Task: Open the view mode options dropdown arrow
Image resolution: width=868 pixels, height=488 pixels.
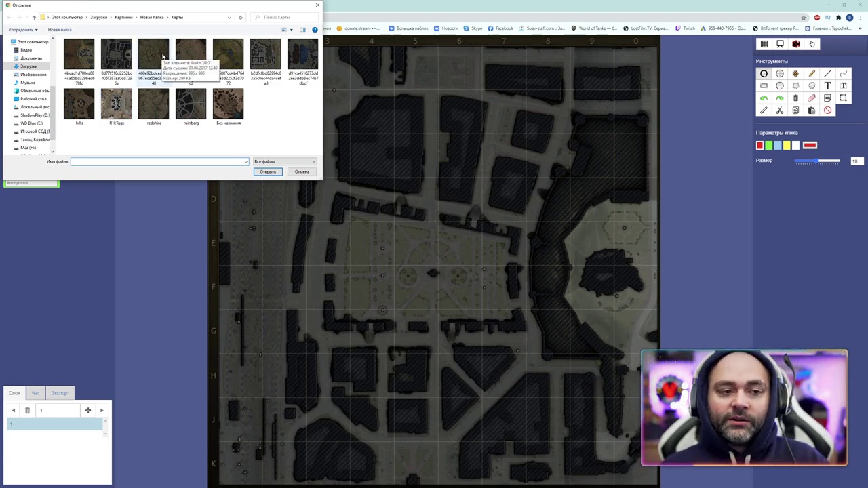Action: (292, 30)
